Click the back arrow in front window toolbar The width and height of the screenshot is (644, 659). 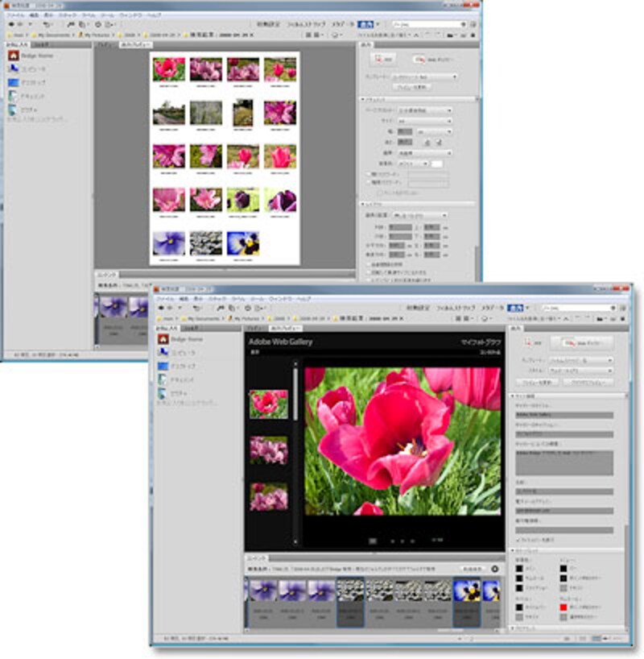(159, 308)
